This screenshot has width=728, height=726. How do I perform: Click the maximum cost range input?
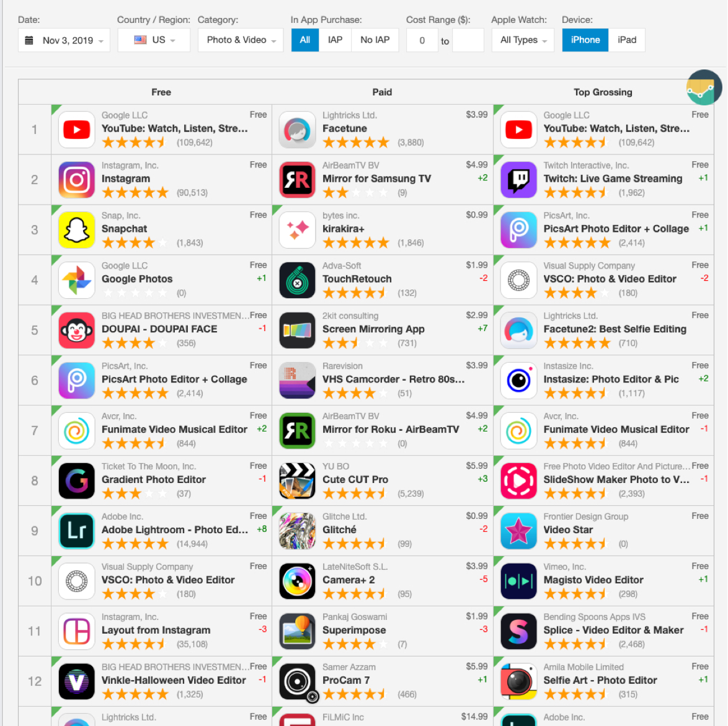click(468, 40)
